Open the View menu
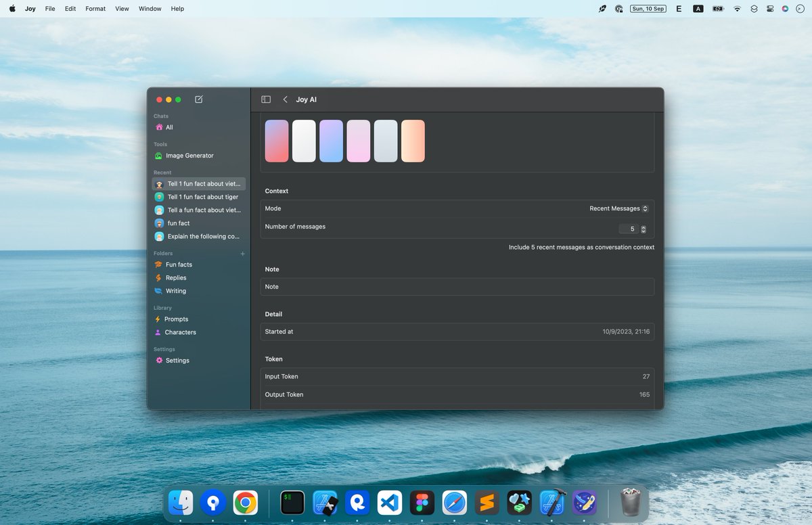 [122, 9]
